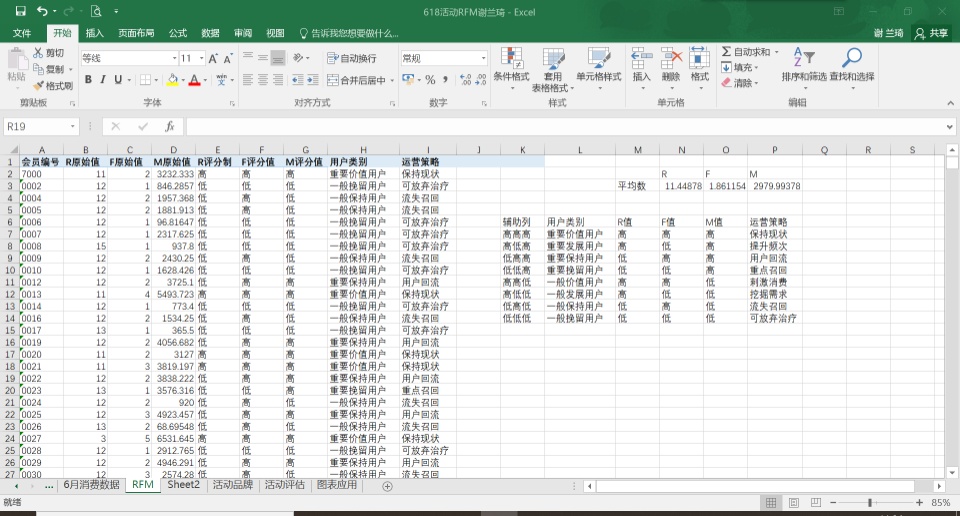Click the Save icon in title bar

pos(21,11)
